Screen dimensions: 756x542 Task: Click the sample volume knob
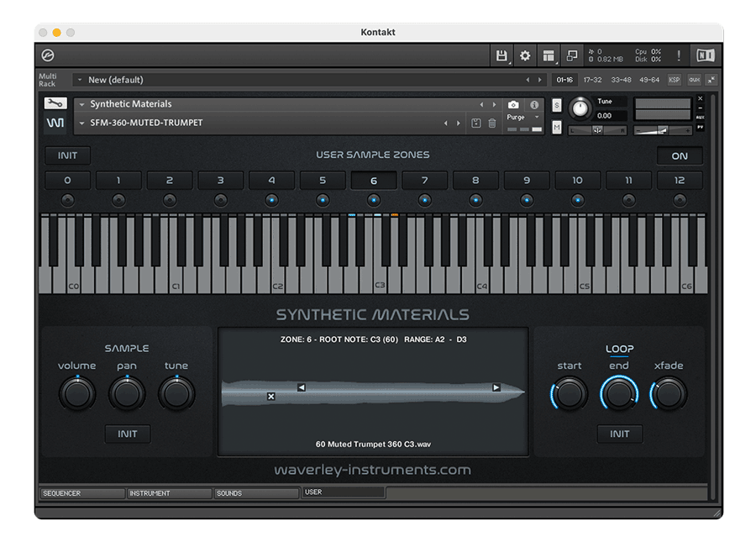[77, 393]
